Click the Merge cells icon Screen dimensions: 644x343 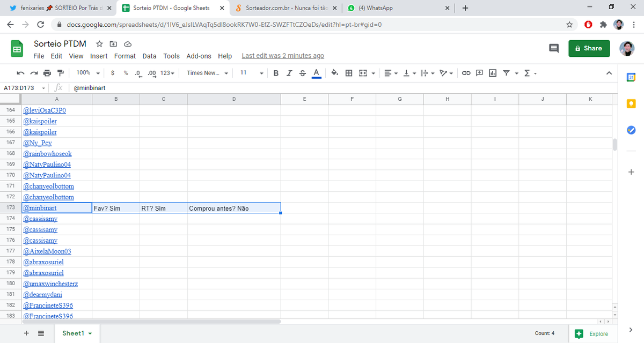click(x=363, y=73)
